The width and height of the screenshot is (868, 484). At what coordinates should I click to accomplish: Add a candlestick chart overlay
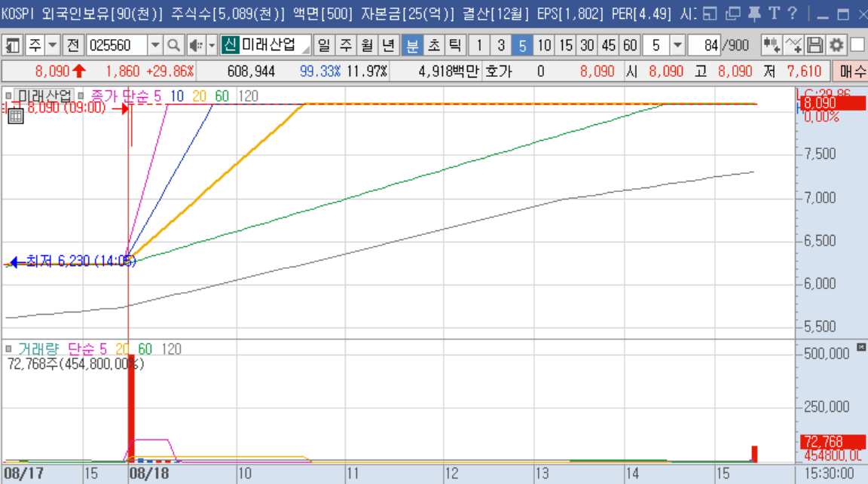(771, 45)
